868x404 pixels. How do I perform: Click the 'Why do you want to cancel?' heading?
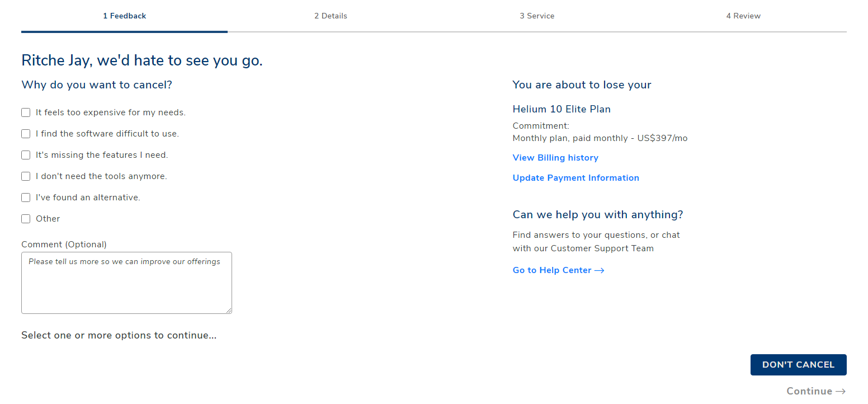(97, 85)
